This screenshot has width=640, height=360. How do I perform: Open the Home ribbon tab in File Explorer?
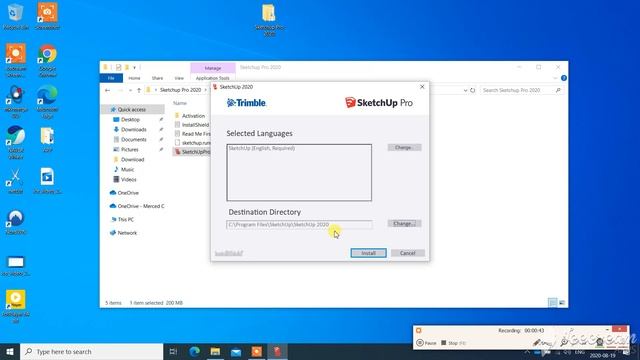134,78
